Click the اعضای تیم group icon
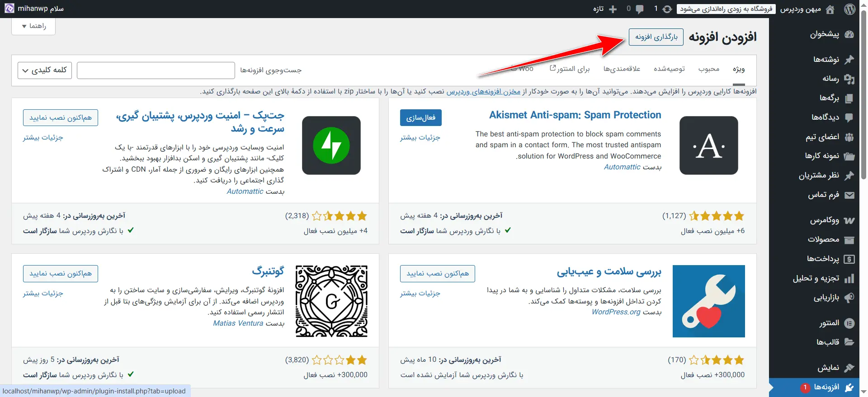The height and width of the screenshot is (397, 868). [849, 137]
